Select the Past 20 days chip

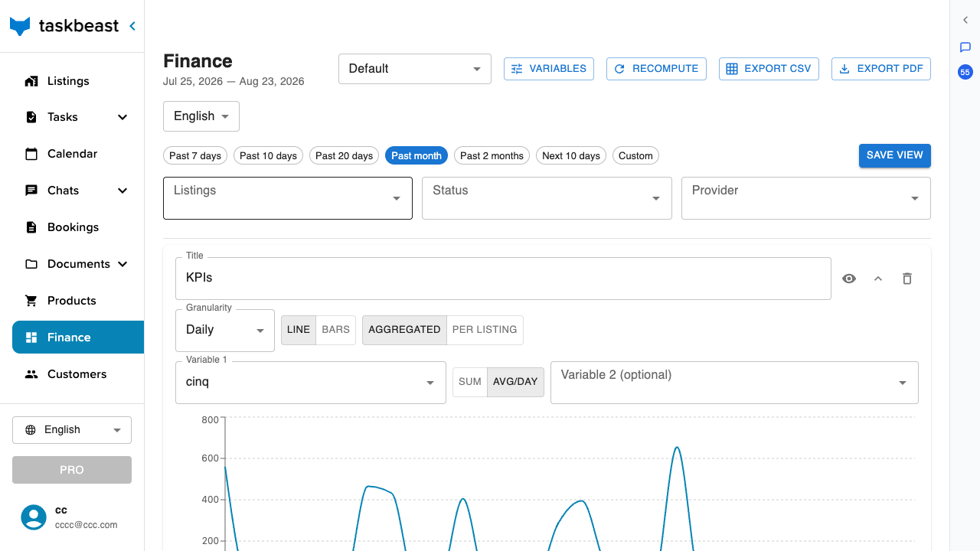tap(345, 155)
